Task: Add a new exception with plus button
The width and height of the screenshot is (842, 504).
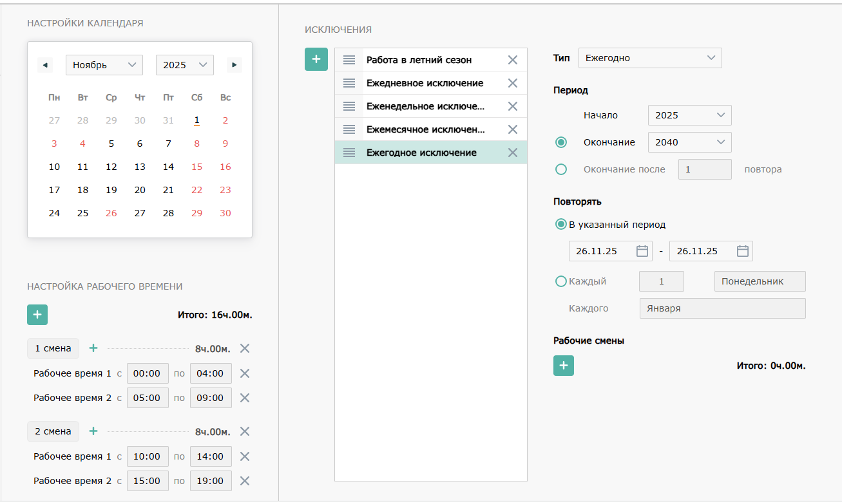Action: pyautogui.click(x=316, y=59)
